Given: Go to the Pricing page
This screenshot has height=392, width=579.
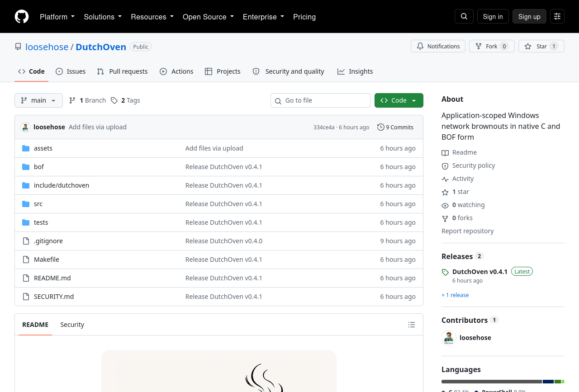Looking at the screenshot, I should [x=304, y=17].
